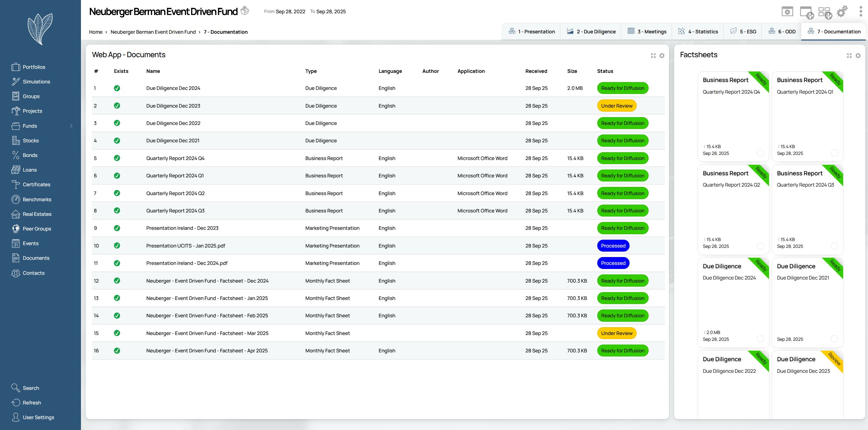Click the add widget grid icon

824,13
